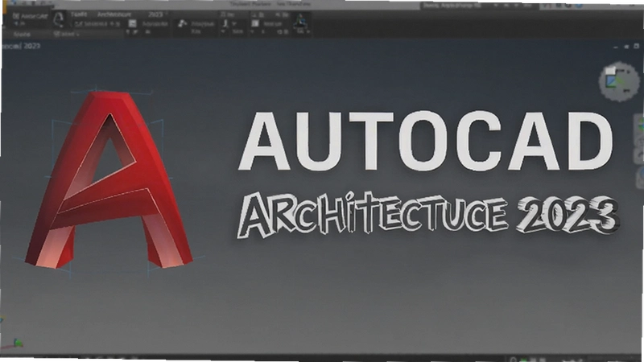Minimize the drawing viewport window
Image resolution: width=644 pixels, height=362 pixels.
pos(616,47)
